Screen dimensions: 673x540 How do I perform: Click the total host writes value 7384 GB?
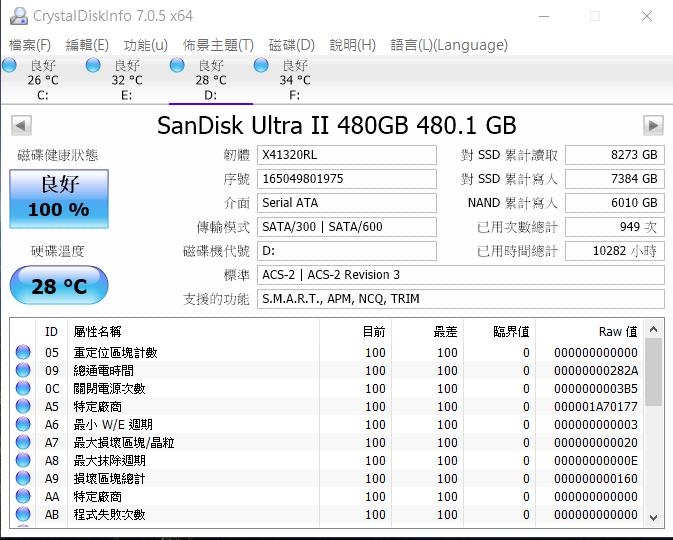pos(615,179)
